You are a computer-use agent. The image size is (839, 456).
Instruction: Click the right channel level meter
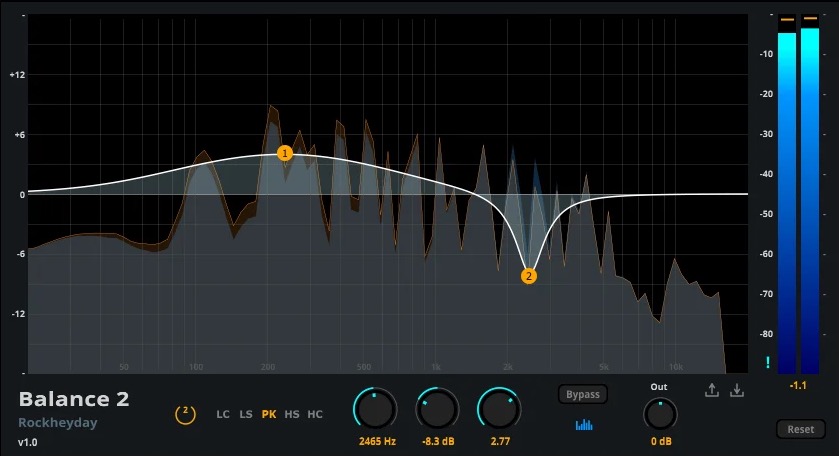coord(810,194)
